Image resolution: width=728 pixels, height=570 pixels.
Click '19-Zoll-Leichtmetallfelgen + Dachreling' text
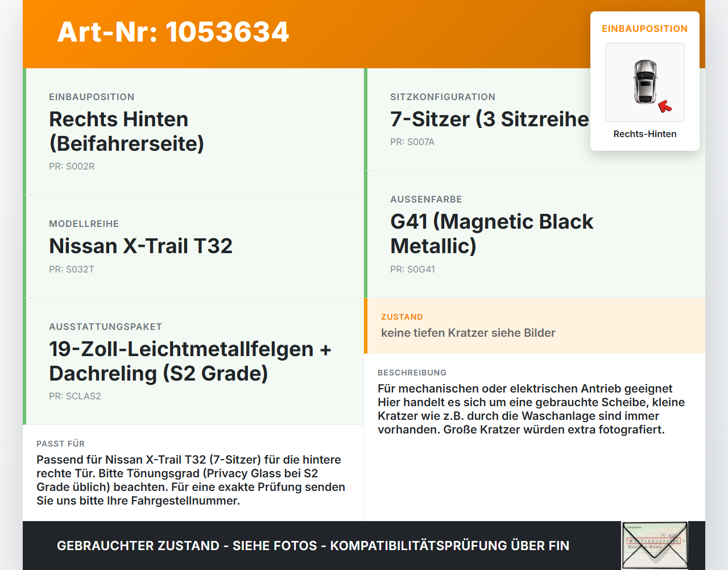190,361
